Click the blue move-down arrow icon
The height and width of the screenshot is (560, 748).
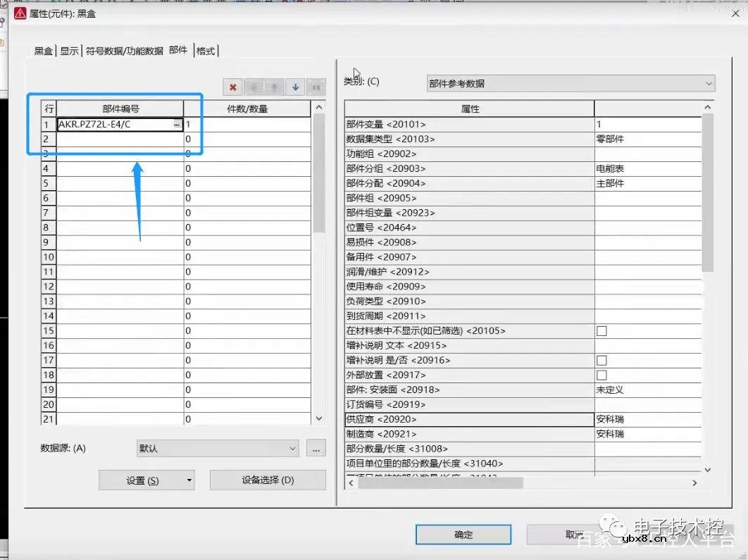coord(295,87)
